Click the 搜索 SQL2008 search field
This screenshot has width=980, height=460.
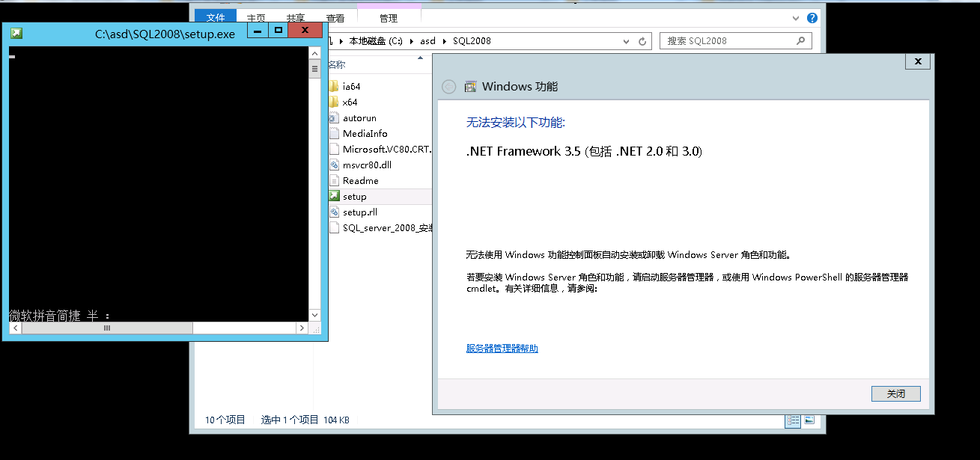pyautogui.click(x=726, y=41)
